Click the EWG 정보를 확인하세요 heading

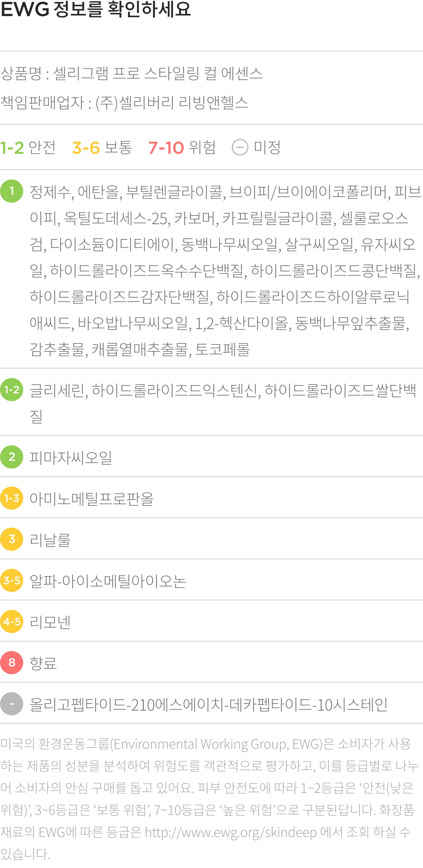tap(96, 9)
